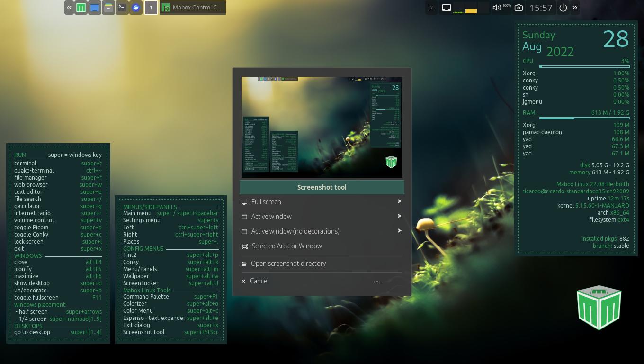This screenshot has height=364, width=644.
Task: Click the 'branch: stable' line in Conky
Action: coord(611,246)
